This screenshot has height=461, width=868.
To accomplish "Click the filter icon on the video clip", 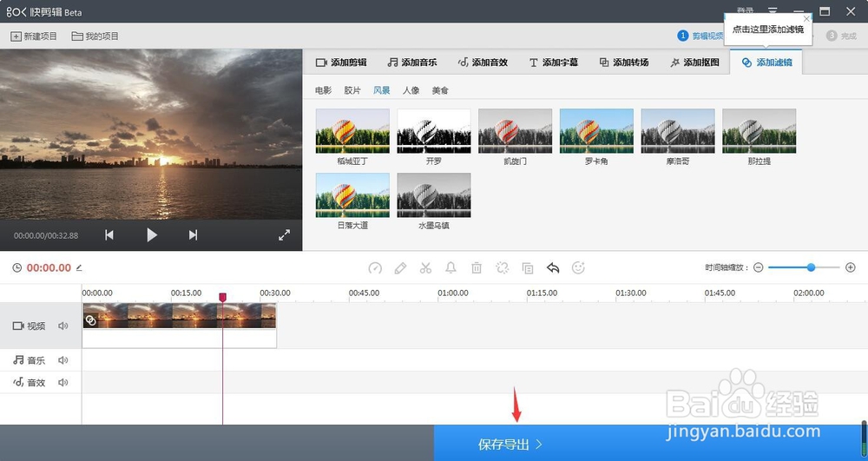I will click(91, 319).
